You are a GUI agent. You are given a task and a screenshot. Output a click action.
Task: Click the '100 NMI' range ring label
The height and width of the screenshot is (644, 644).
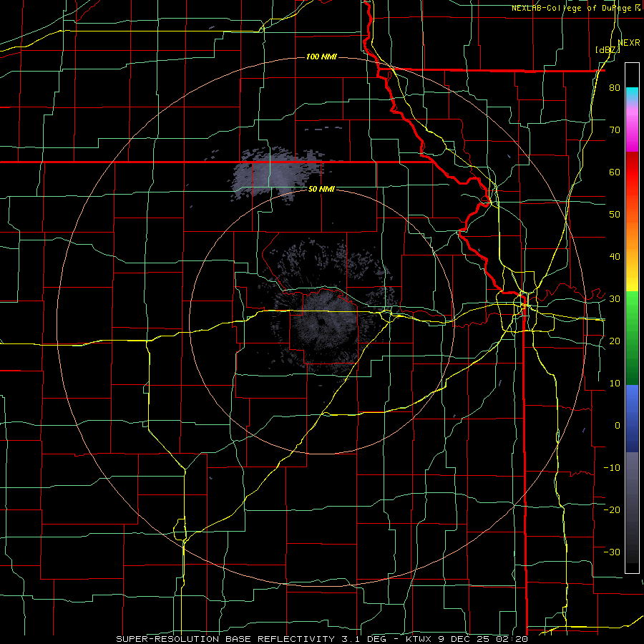pyautogui.click(x=321, y=57)
